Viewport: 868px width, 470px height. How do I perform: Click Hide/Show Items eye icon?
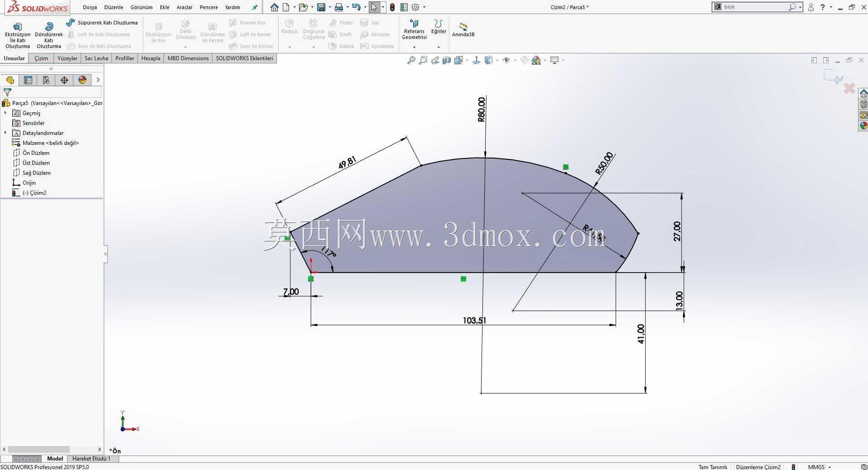(506, 60)
